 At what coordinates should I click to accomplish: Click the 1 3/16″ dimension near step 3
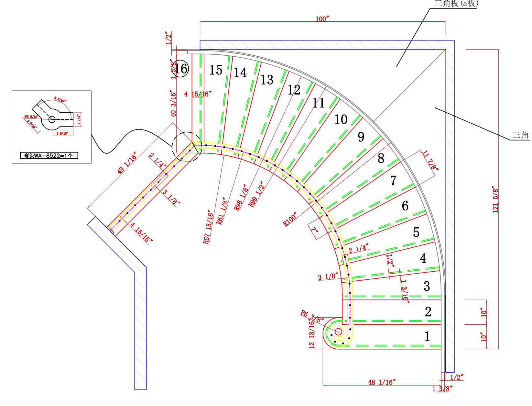(405, 291)
